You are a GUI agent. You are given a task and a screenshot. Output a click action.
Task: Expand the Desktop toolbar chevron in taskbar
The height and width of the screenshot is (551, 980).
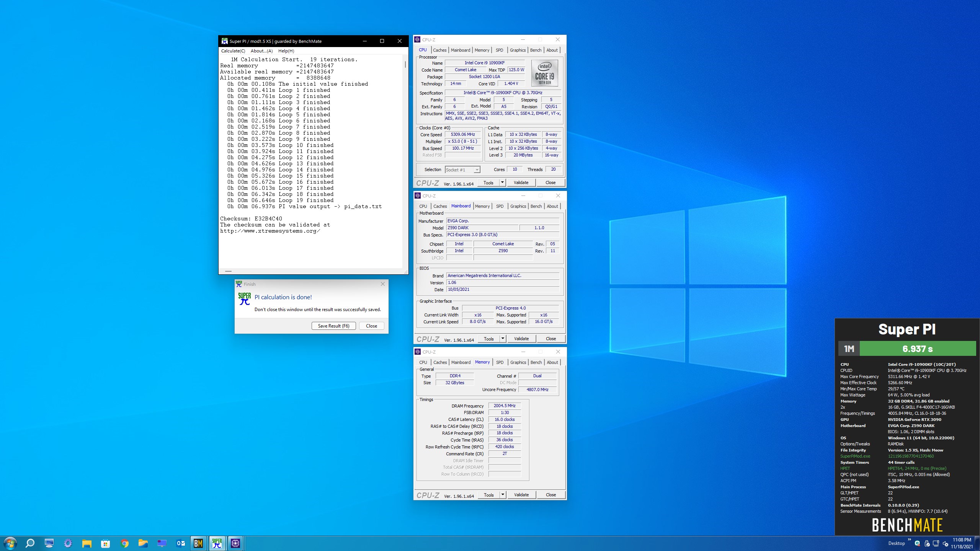tap(909, 540)
